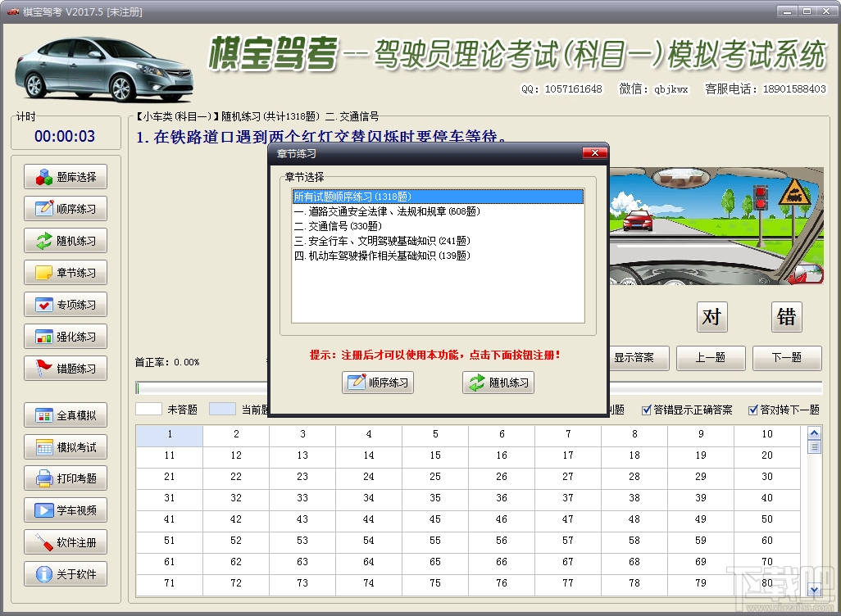Click the timer display 00:00:03

click(65, 136)
